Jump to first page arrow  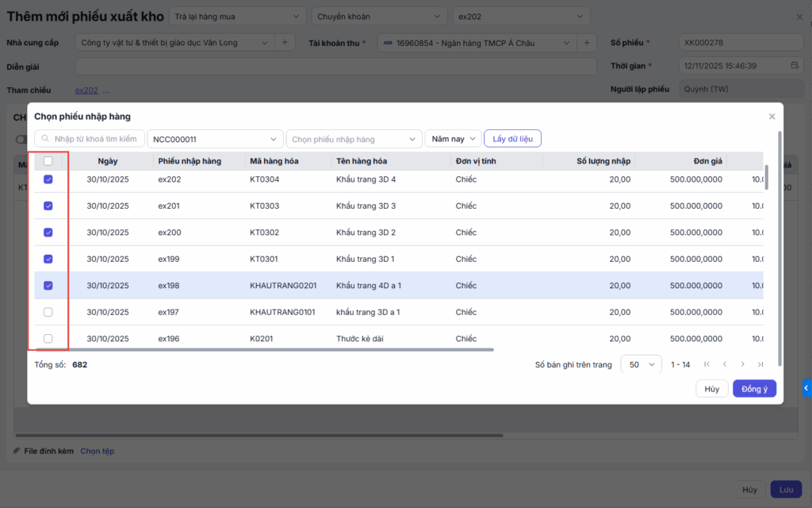[706, 364]
